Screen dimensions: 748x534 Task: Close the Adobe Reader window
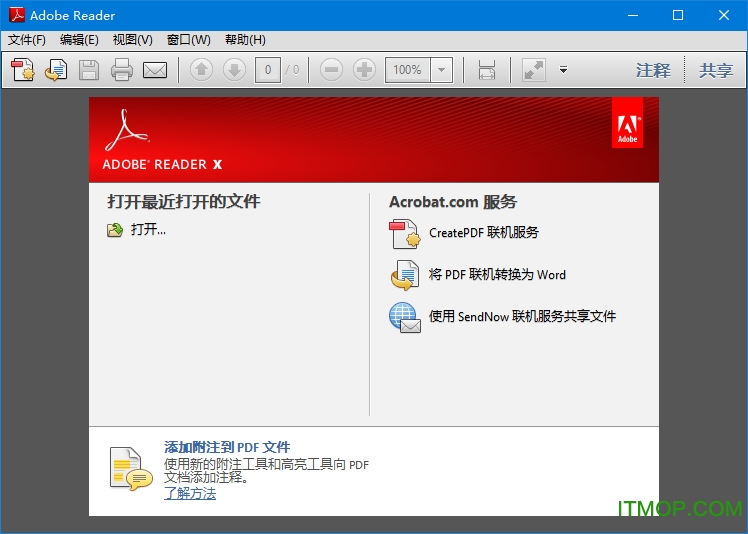[x=724, y=15]
